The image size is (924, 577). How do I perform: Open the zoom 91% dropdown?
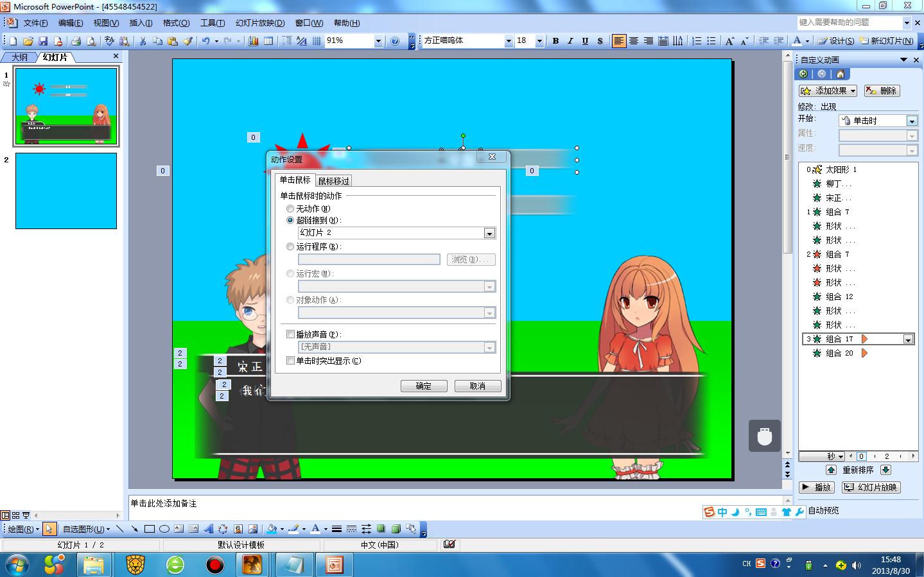pos(378,41)
